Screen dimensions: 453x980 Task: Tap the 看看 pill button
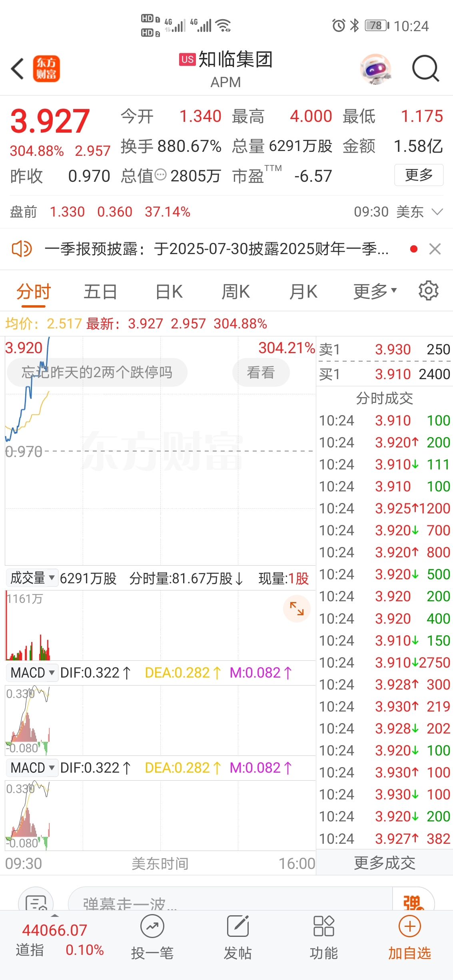261,372
